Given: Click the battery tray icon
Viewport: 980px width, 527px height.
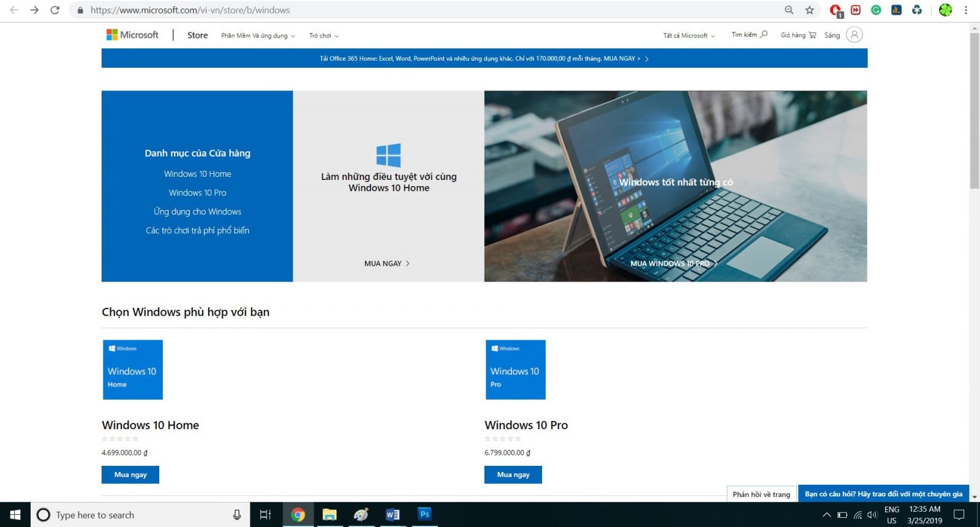Looking at the screenshot, I should (x=842, y=515).
